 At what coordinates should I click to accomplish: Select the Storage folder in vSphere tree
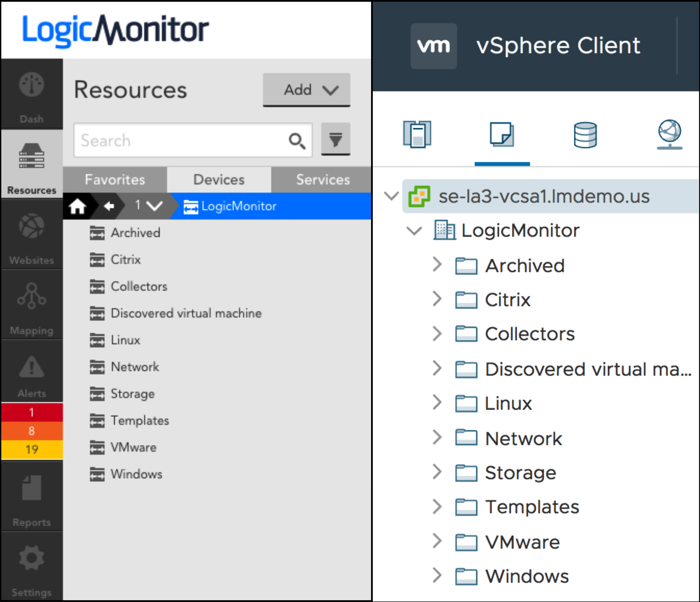pyautogui.click(x=506, y=473)
